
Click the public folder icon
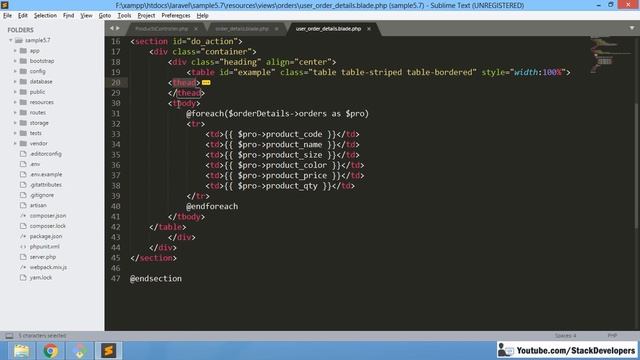coord(23,92)
